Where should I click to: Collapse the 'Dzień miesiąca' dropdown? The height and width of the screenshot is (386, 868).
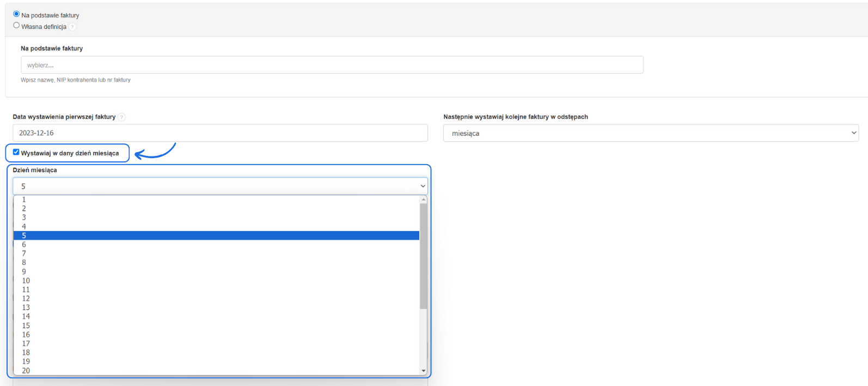pyautogui.click(x=220, y=186)
